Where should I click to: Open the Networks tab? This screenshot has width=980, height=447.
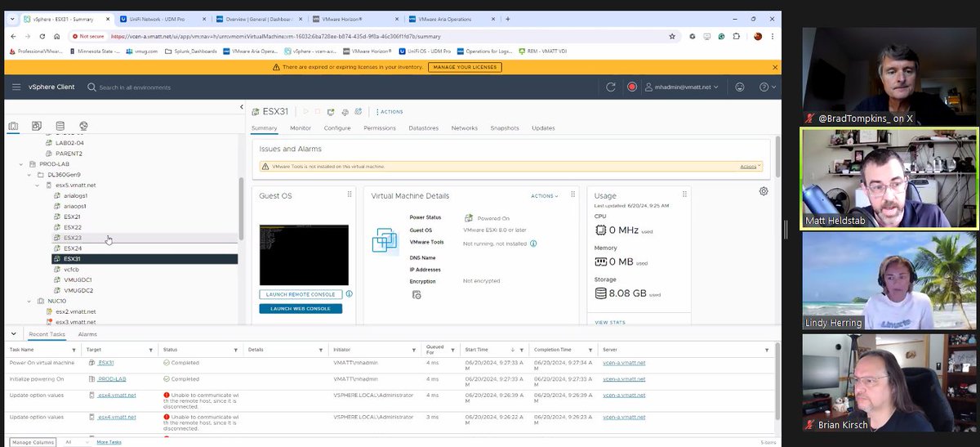tap(465, 128)
